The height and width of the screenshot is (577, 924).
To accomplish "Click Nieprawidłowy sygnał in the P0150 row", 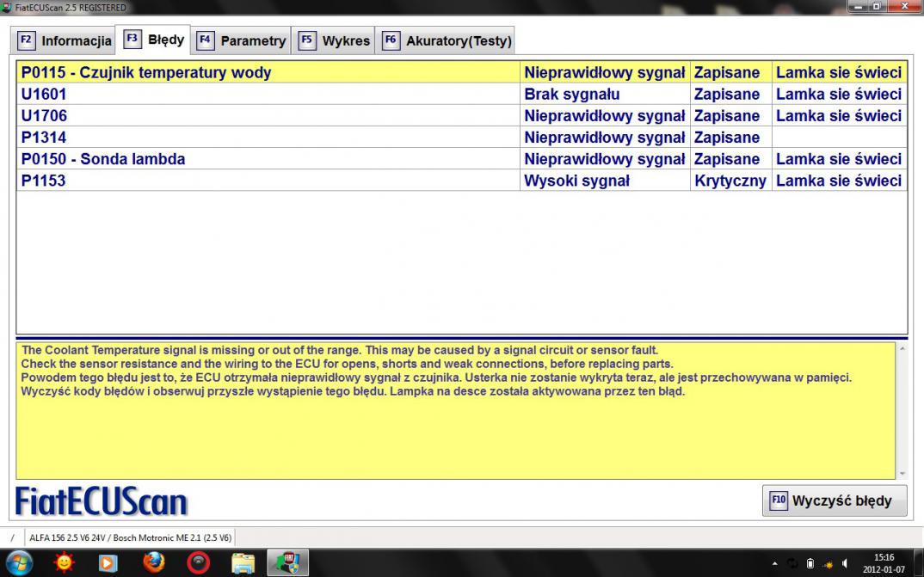I will [605, 159].
